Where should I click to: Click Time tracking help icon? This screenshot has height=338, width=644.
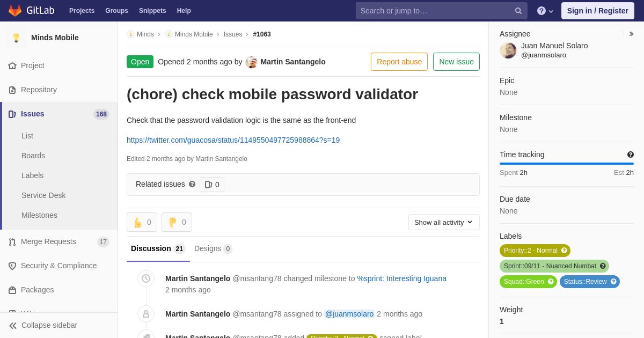631,155
